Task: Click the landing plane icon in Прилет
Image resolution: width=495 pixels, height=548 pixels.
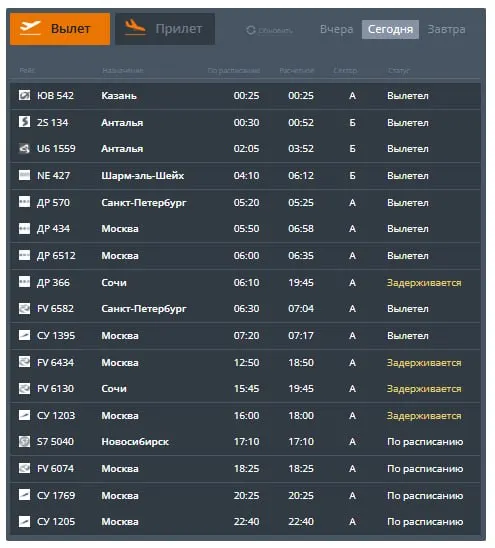Action: (135, 28)
